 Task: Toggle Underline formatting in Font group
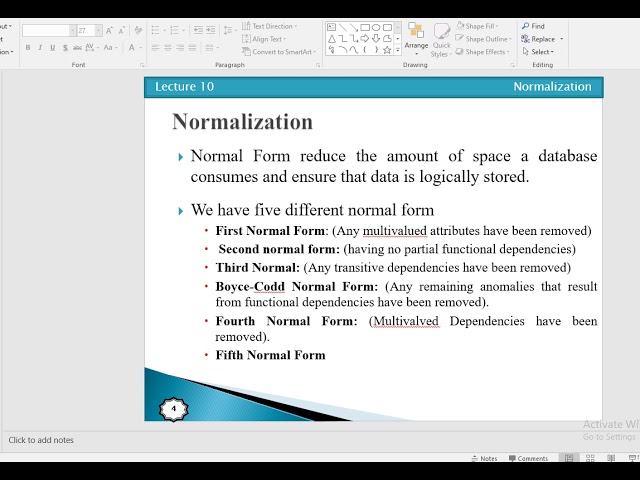point(52,47)
